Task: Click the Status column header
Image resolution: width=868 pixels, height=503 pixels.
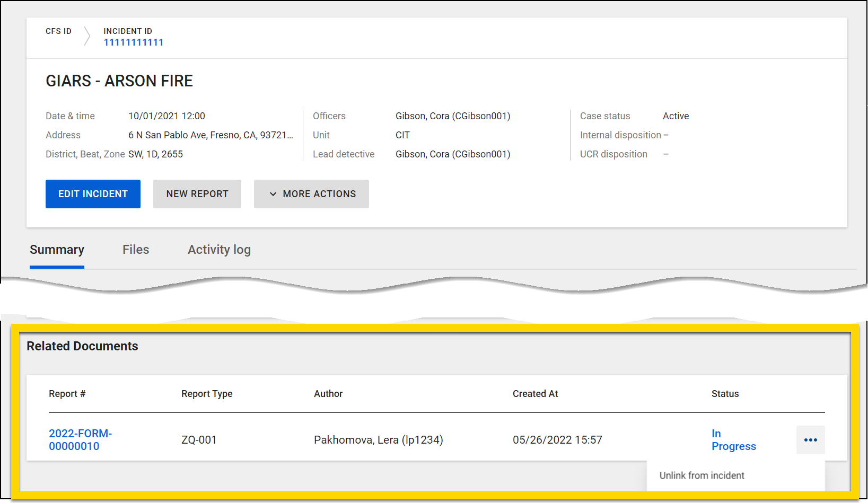Action: click(x=725, y=393)
